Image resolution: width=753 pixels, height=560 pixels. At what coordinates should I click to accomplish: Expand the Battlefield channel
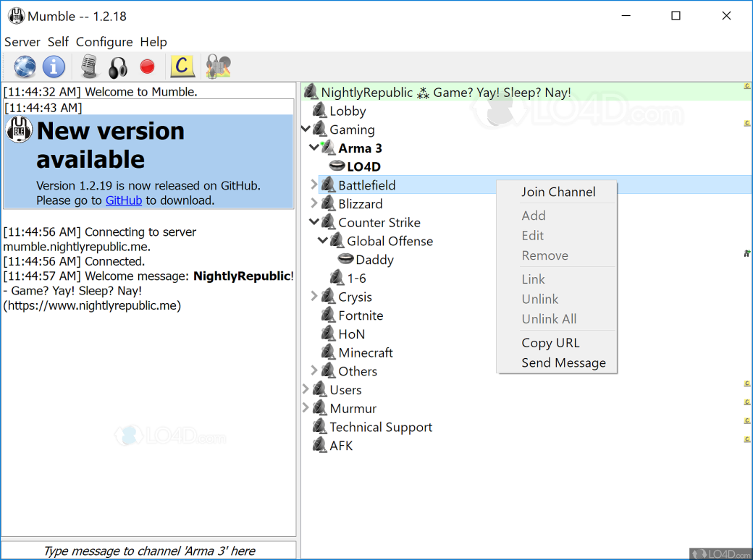(x=314, y=184)
